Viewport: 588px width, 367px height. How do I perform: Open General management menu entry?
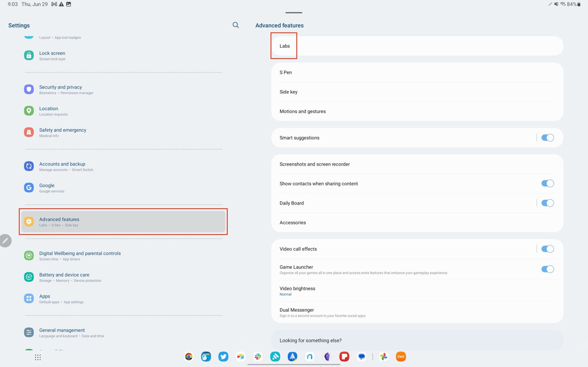(62, 333)
